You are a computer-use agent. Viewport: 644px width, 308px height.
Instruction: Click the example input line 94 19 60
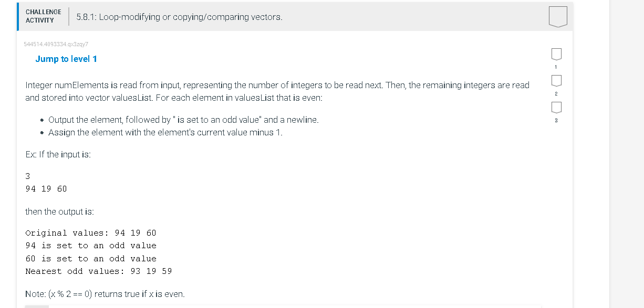click(x=46, y=189)
